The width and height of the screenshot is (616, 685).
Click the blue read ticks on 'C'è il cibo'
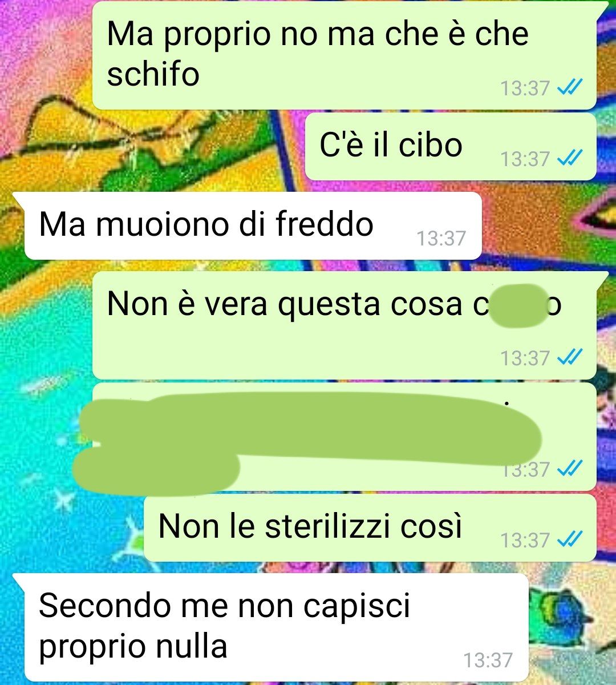tap(569, 158)
